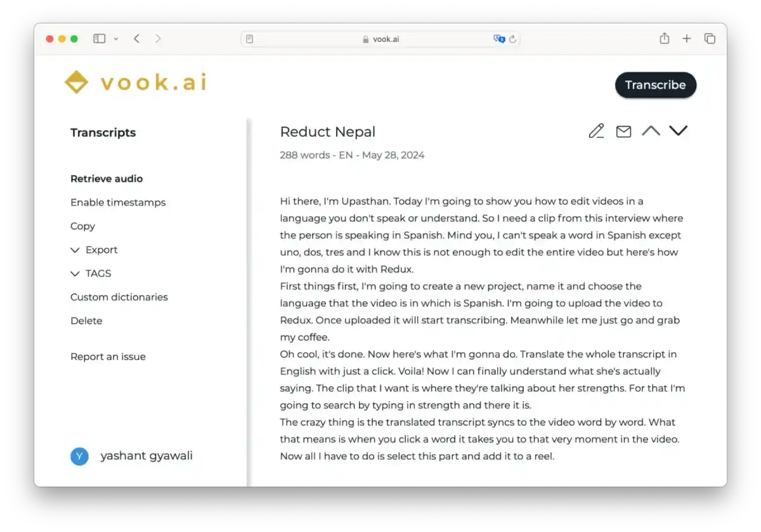
Task: Expand the Export section
Action: (x=94, y=250)
